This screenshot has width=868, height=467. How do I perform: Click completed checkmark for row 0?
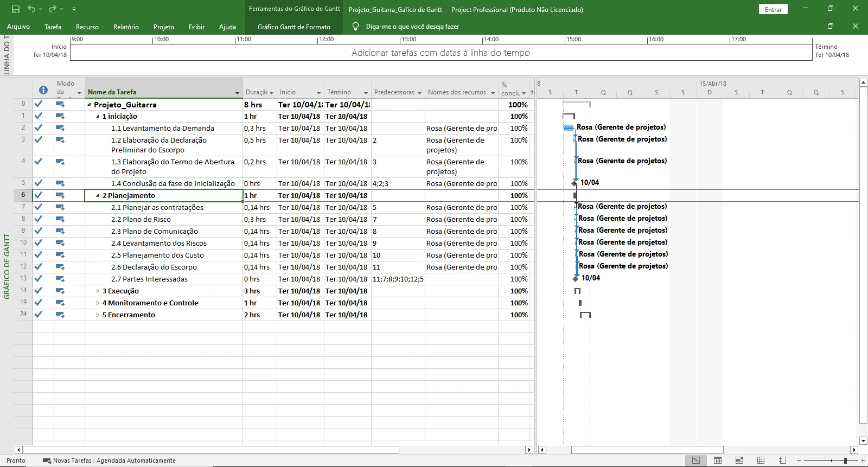pos(39,104)
